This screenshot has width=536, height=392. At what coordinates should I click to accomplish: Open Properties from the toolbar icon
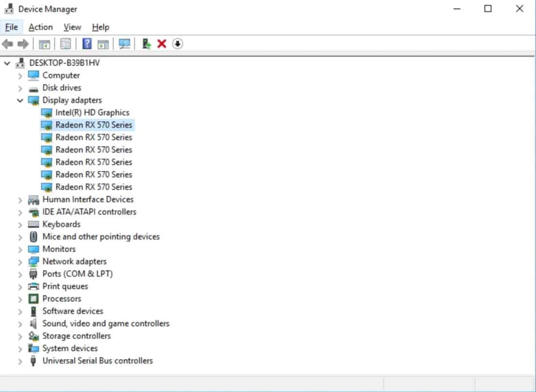click(65, 44)
